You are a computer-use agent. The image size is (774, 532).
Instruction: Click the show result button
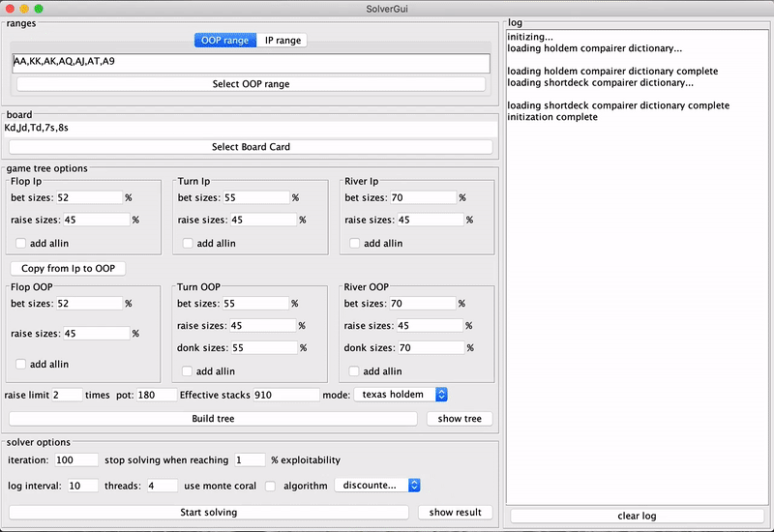(x=455, y=513)
